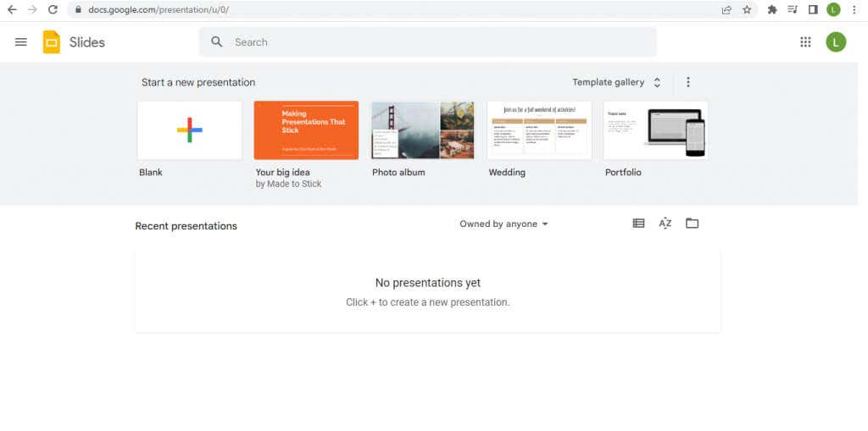Open the Google apps grid
868x431 pixels.
pyautogui.click(x=805, y=42)
